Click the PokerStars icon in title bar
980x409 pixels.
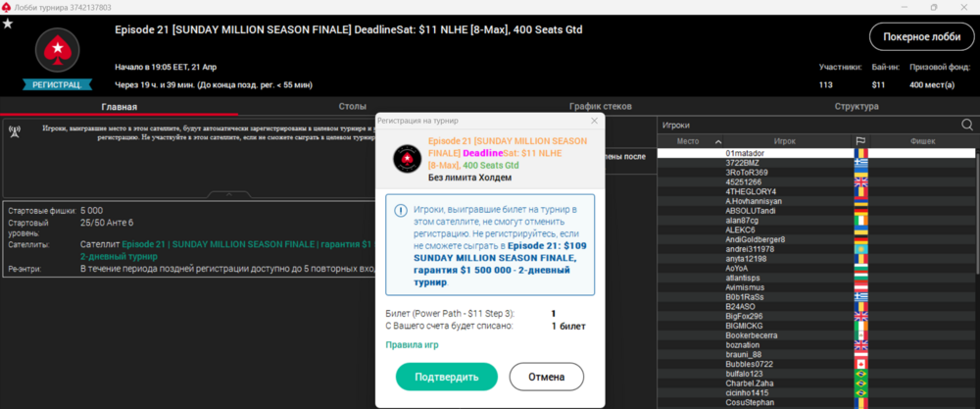coord(7,7)
